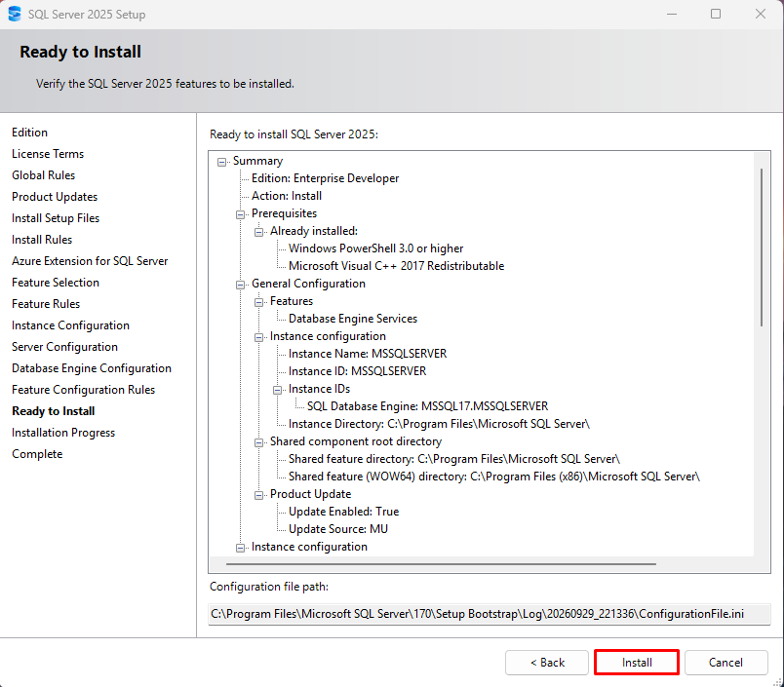This screenshot has width=784, height=687.
Task: Go back with the < Back button
Action: (547, 663)
